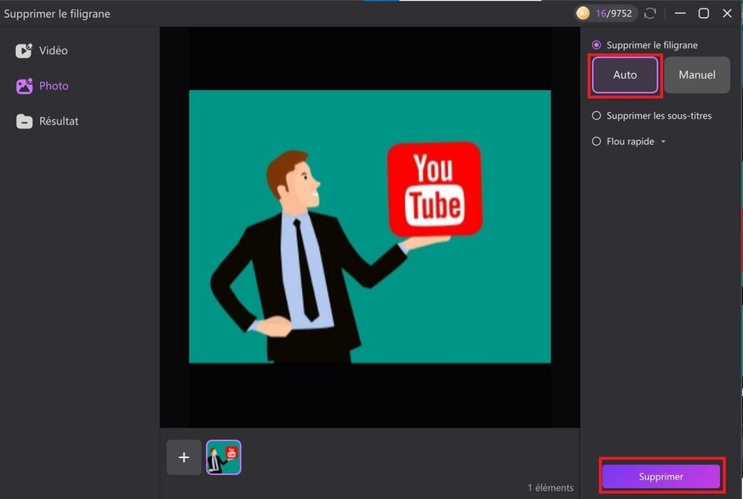Image resolution: width=743 pixels, height=499 pixels.
Task: Click the '1 éléments' count text
Action: coord(550,487)
